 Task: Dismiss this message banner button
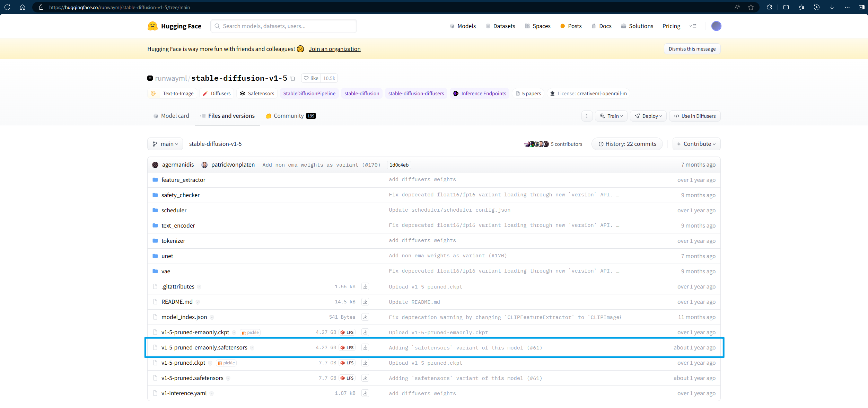pyautogui.click(x=692, y=49)
